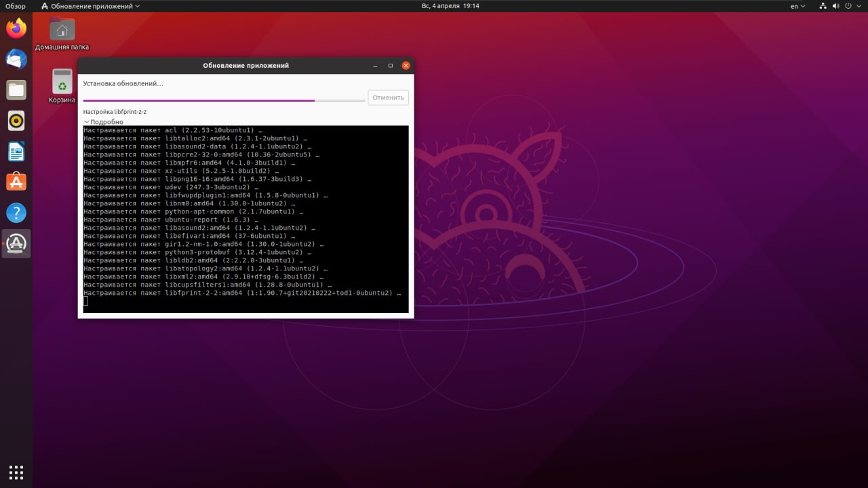This screenshot has width=868, height=488.
Task: Click the Установка обновлений… label
Action: click(x=123, y=83)
